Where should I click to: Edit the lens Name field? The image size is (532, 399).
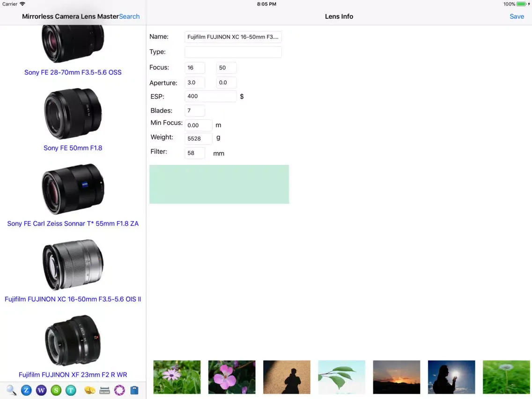pyautogui.click(x=233, y=37)
